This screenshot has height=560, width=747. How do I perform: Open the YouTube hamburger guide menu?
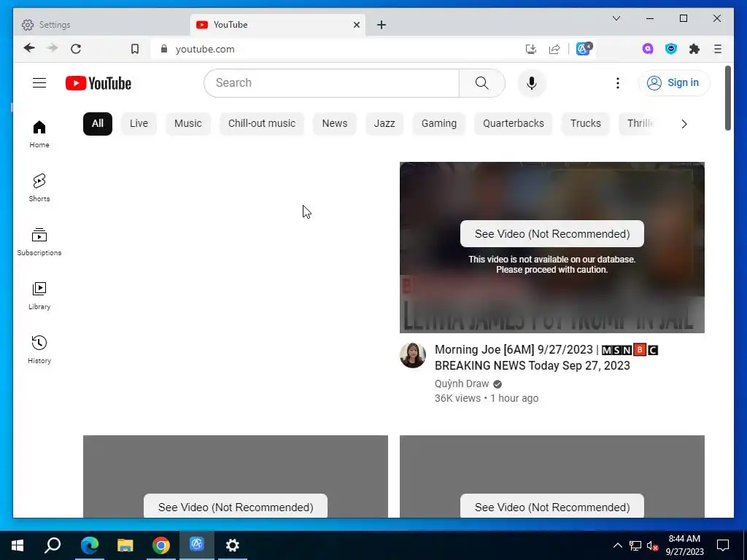39,83
